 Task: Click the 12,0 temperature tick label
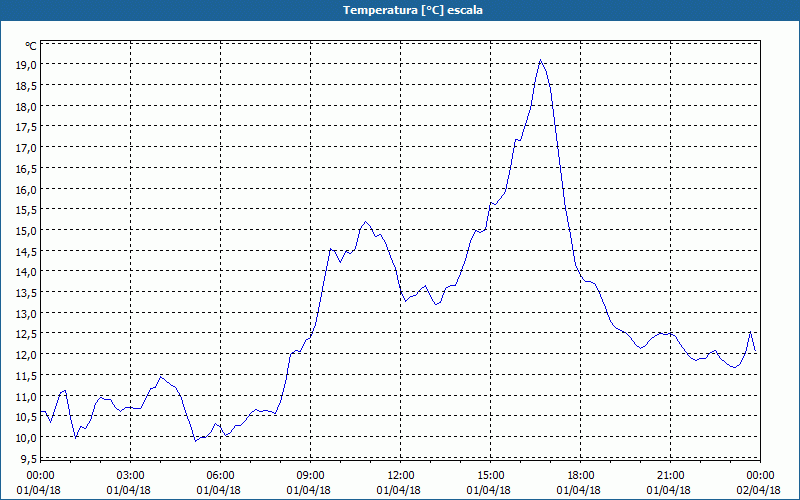(x=26, y=355)
